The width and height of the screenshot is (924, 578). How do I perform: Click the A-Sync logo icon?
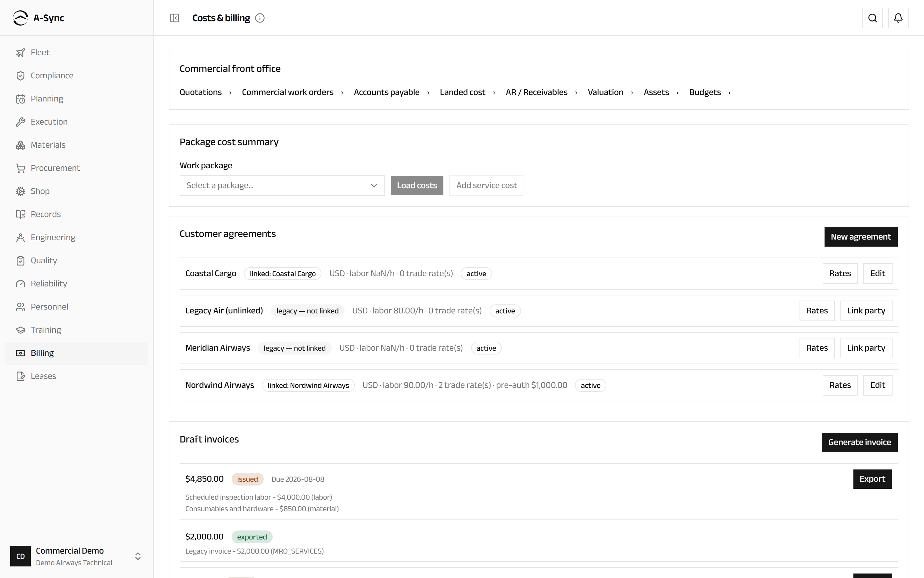[x=20, y=18]
